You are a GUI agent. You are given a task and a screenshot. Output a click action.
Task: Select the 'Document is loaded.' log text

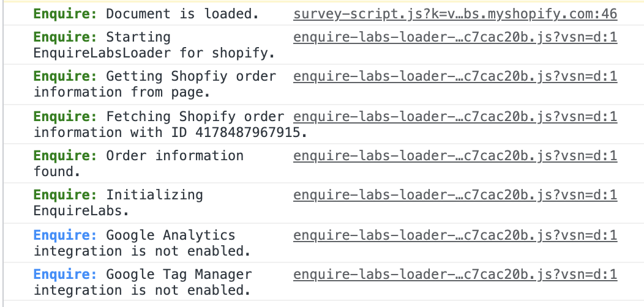pos(182,14)
